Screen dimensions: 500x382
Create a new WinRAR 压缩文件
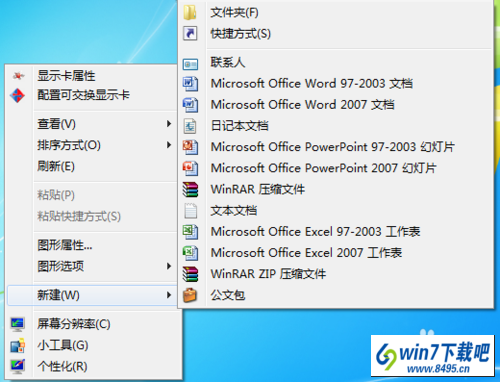pos(258,189)
